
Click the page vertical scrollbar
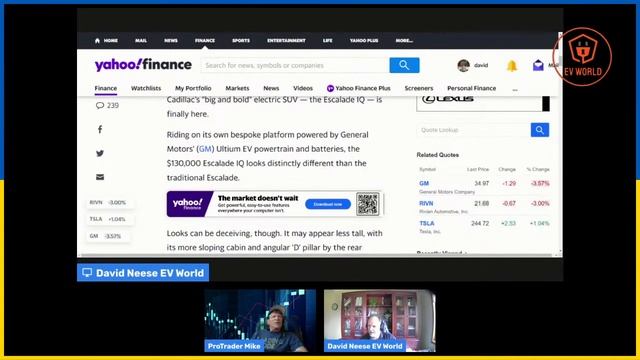click(x=560, y=143)
